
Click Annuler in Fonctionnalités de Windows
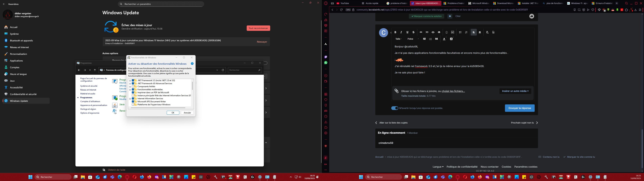(187, 113)
